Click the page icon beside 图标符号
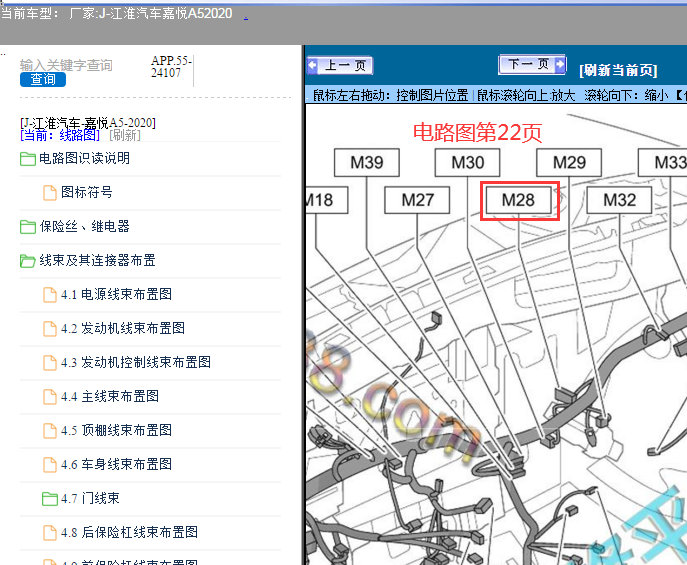The image size is (687, 565). [50, 193]
